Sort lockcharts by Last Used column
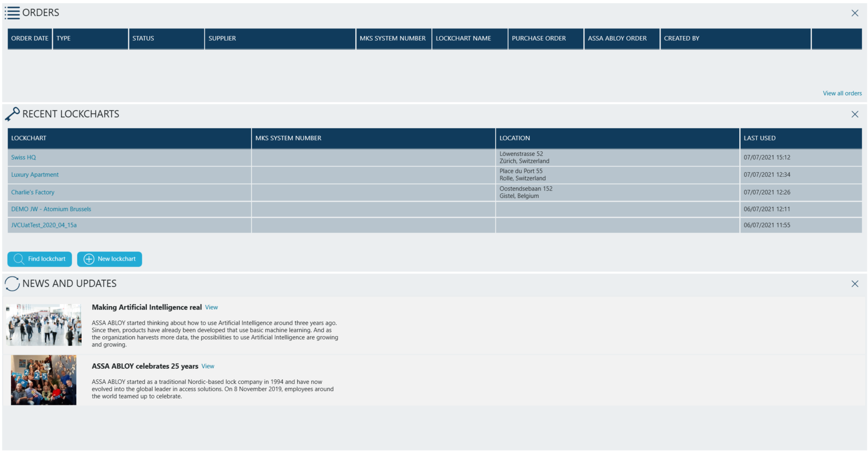 tap(759, 138)
